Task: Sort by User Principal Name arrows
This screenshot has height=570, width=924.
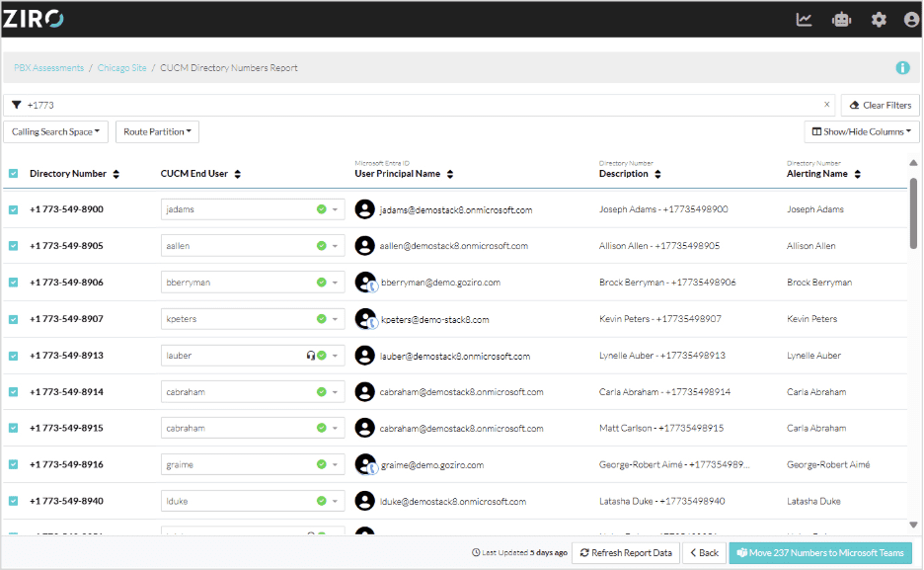Action: [x=450, y=174]
